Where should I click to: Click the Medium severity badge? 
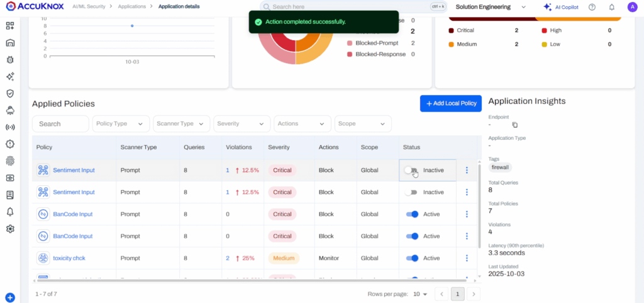tap(284, 258)
